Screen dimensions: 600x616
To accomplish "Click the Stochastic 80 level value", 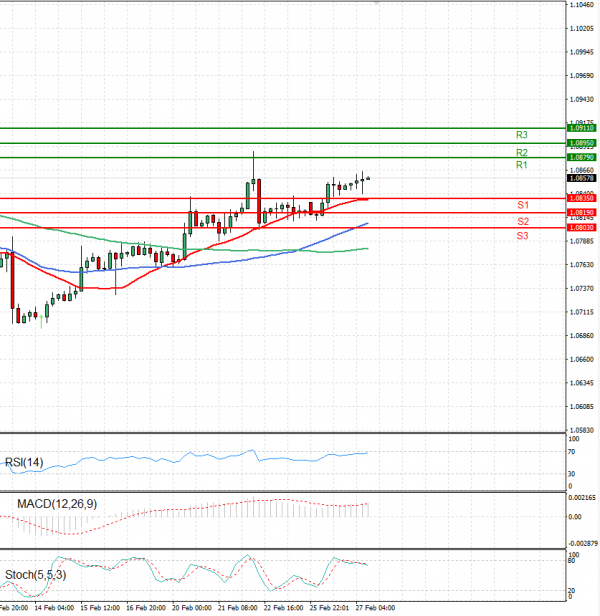I will (x=572, y=561).
